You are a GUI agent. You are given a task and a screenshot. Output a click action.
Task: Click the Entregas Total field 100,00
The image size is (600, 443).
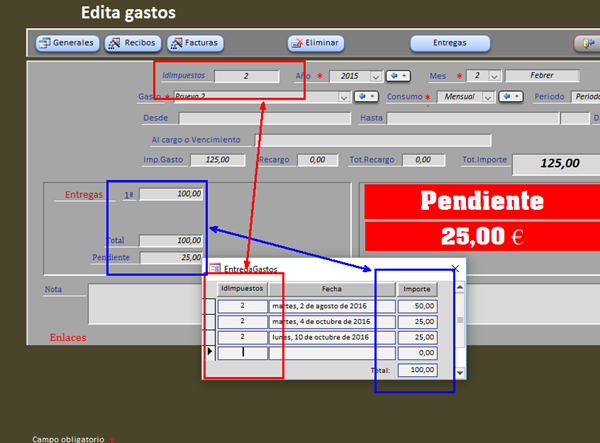171,241
